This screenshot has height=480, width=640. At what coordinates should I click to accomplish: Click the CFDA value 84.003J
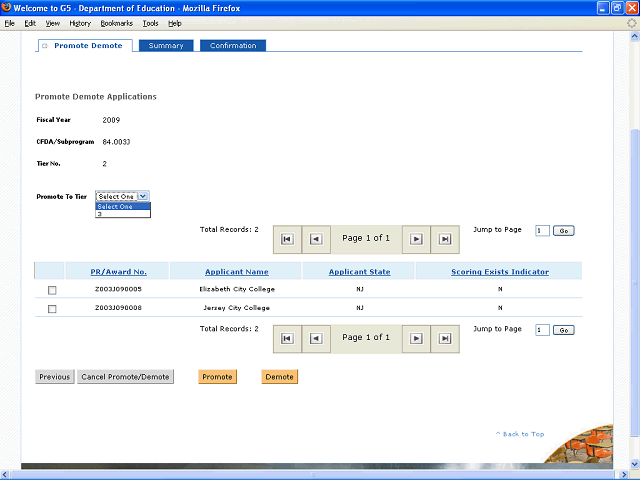click(116, 142)
